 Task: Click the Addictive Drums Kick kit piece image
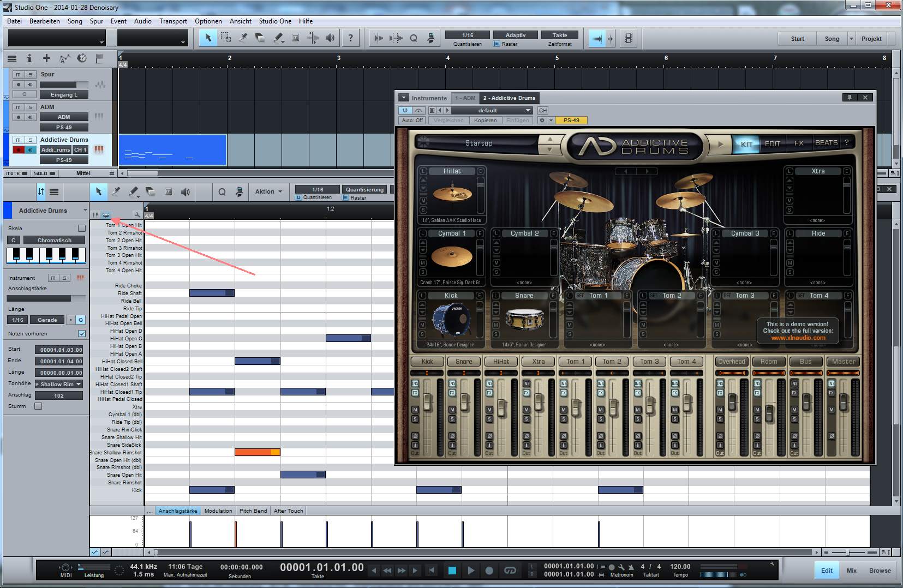tap(451, 320)
